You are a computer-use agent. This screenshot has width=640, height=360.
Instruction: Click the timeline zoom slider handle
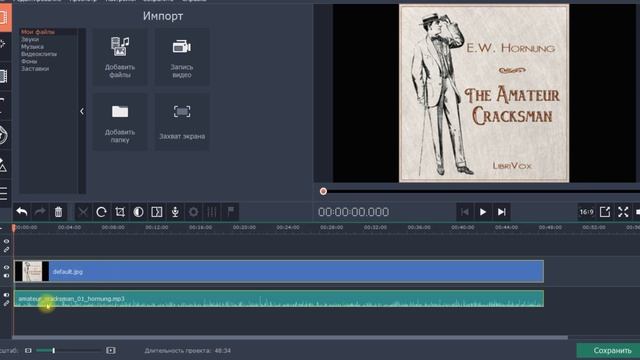53,350
